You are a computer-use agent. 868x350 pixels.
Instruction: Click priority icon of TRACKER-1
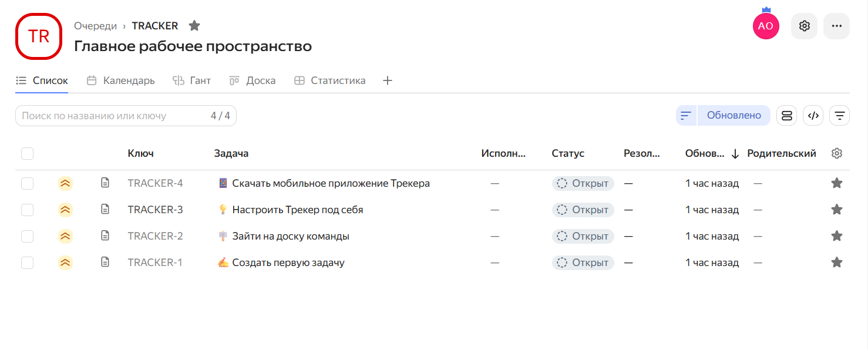(x=65, y=262)
